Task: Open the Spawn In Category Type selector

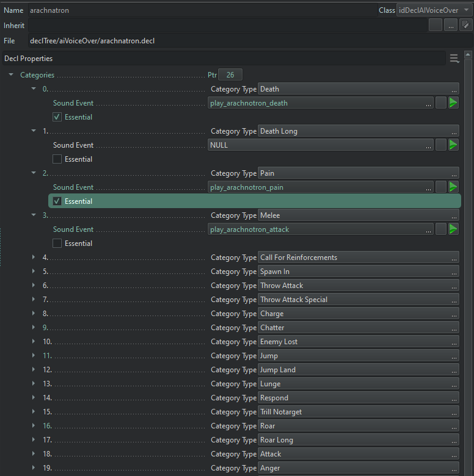Action: pyautogui.click(x=358, y=272)
